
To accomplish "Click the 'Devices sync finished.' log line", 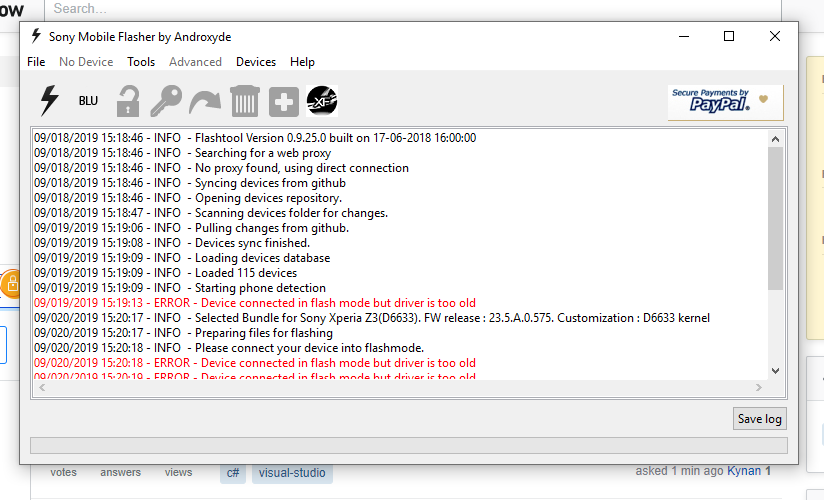I will pos(172,243).
